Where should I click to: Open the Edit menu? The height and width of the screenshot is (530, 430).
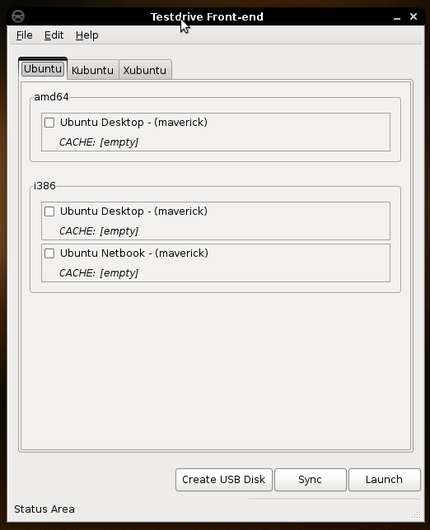click(x=54, y=35)
